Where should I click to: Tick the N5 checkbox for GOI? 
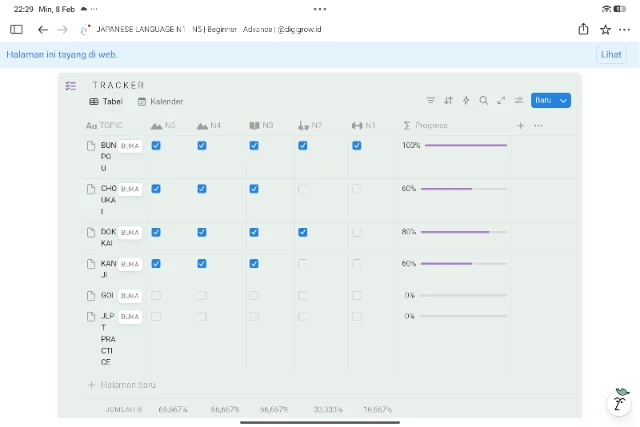pos(156,296)
